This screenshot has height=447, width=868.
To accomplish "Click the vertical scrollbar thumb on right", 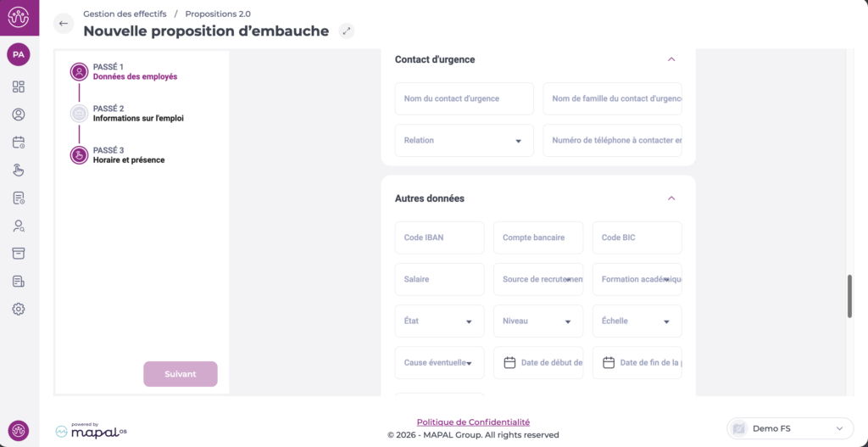I will (849, 296).
